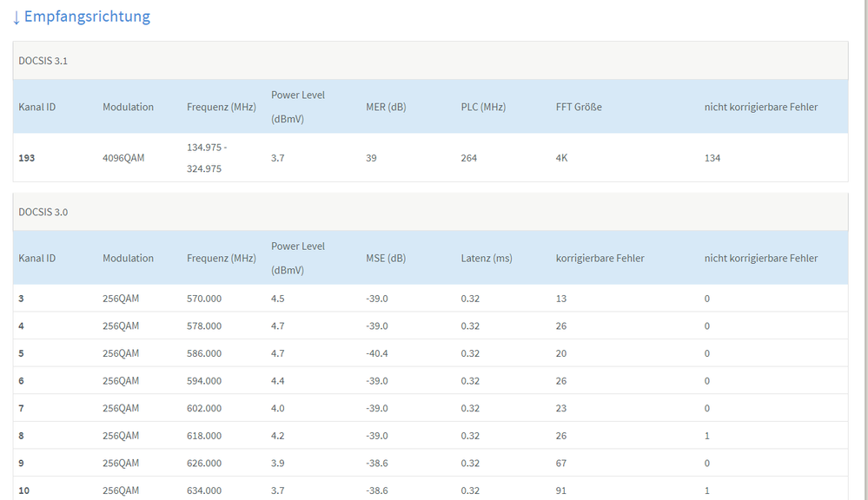Click PLC (MHz) column header
This screenshot has height=500, width=868.
coord(483,107)
